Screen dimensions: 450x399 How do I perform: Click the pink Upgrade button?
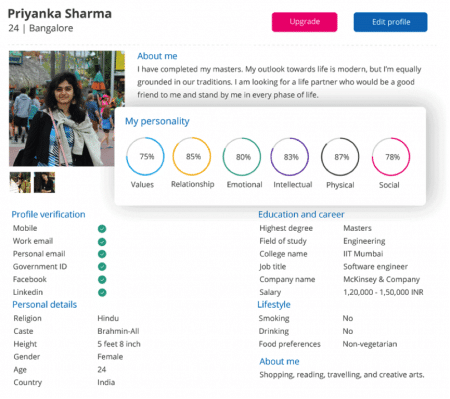(304, 22)
